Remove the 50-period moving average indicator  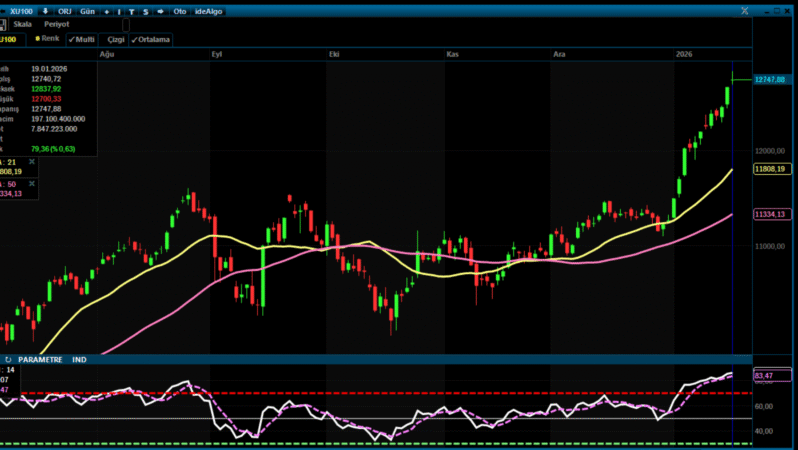31,184
